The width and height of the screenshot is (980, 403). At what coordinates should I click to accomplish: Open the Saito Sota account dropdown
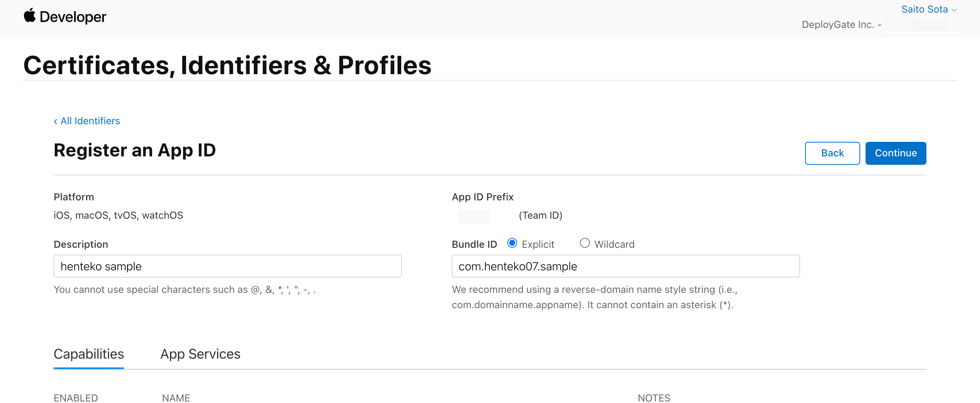pos(924,9)
